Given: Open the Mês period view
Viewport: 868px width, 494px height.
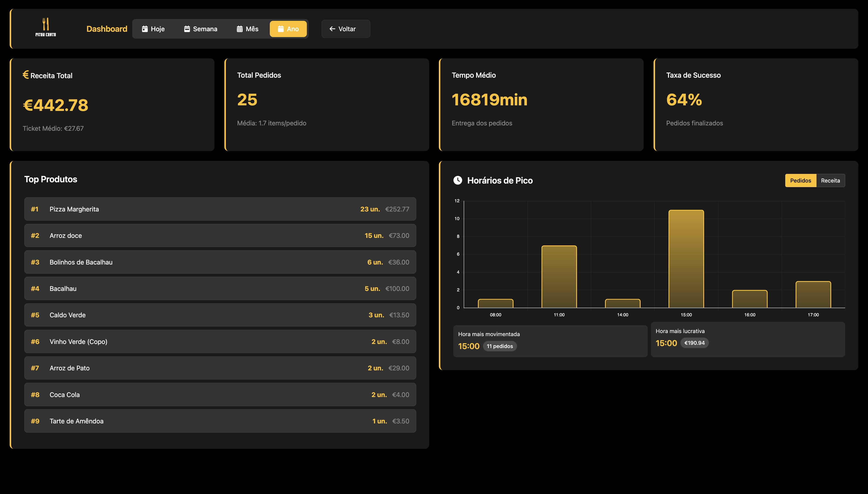Looking at the screenshot, I should 248,29.
